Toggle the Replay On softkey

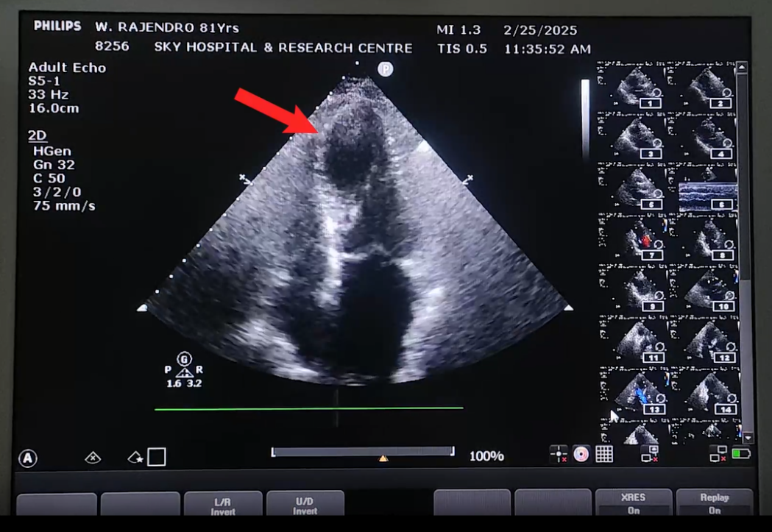(x=714, y=503)
